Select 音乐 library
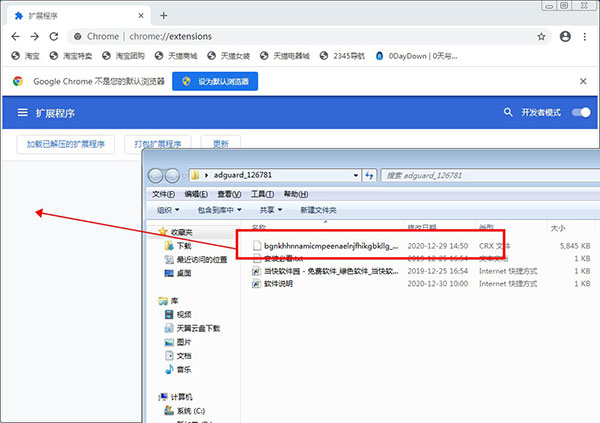The image size is (600, 423). (178, 369)
